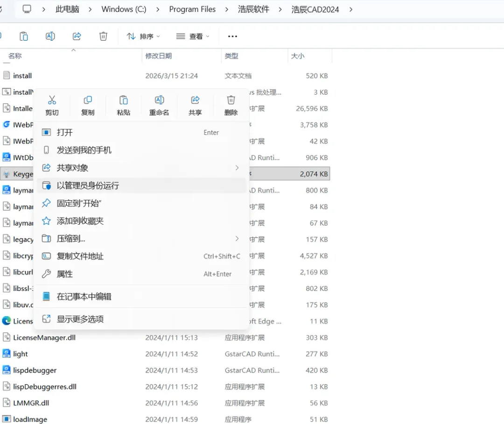Click the Copy icon in context menu
This screenshot has height=424, width=504.
tap(88, 100)
